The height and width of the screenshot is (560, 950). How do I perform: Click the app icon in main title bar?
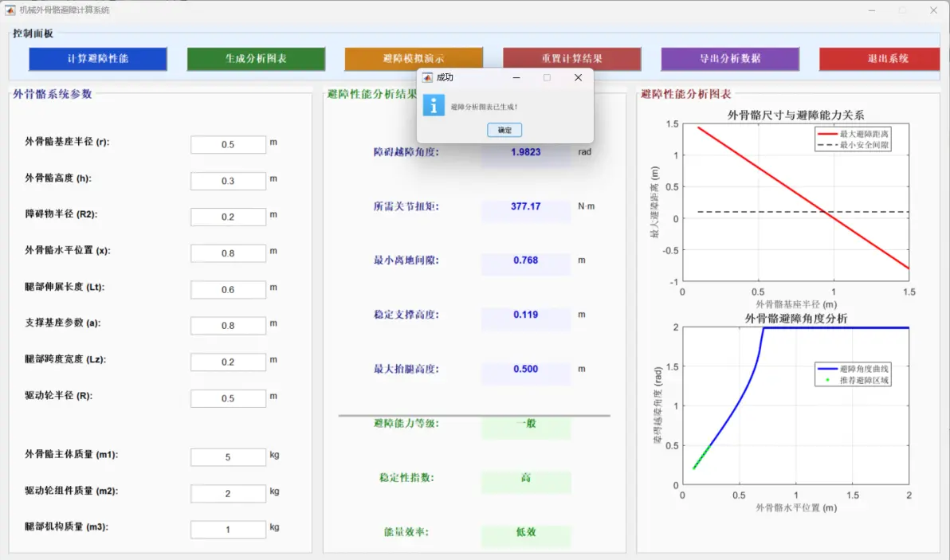tap(10, 10)
